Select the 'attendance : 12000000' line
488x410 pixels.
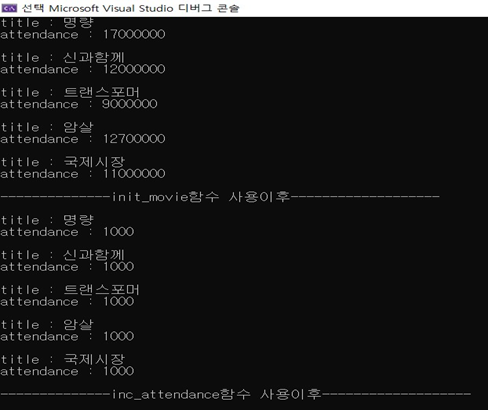click(83, 69)
